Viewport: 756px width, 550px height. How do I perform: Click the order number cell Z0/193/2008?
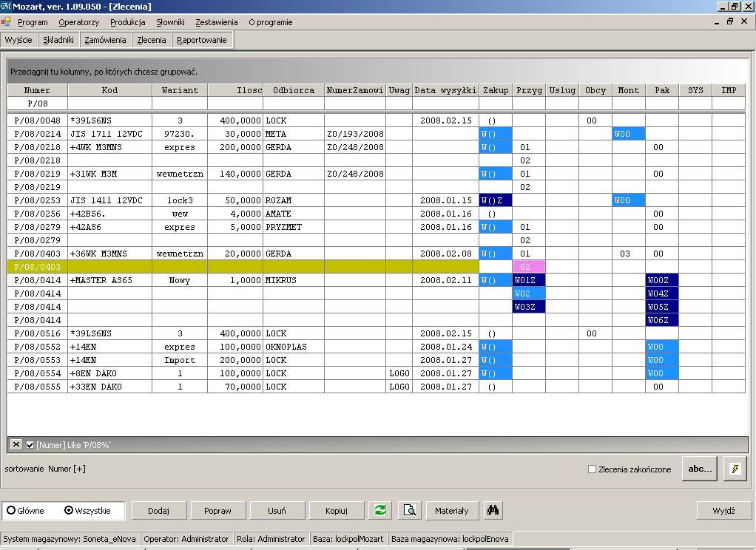(x=355, y=134)
